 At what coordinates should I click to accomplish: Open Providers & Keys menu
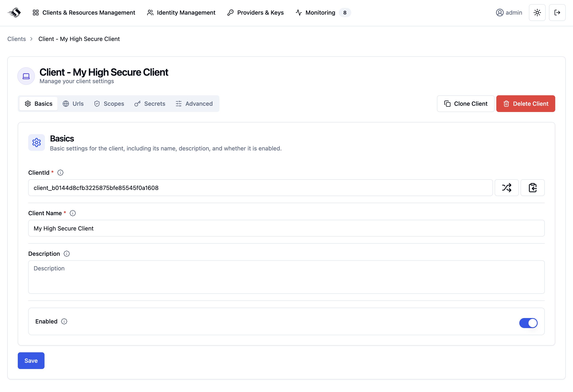255,13
